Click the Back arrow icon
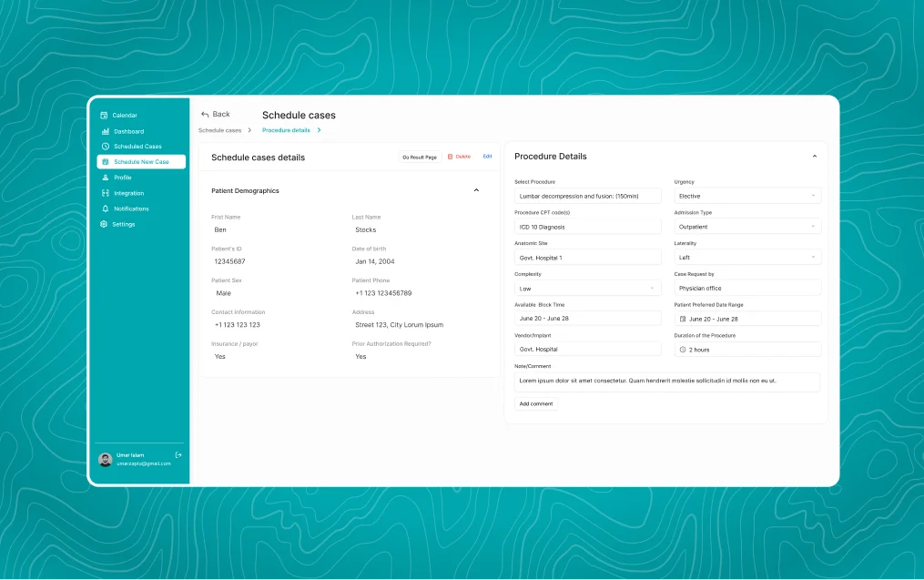 coord(205,115)
